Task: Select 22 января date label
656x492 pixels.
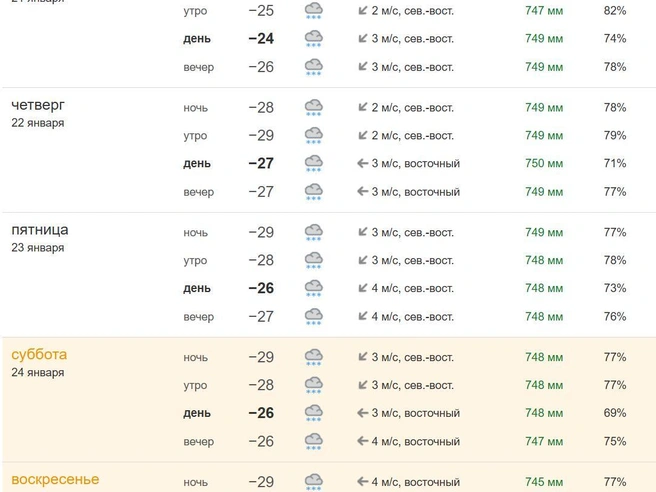Action: click(38, 123)
